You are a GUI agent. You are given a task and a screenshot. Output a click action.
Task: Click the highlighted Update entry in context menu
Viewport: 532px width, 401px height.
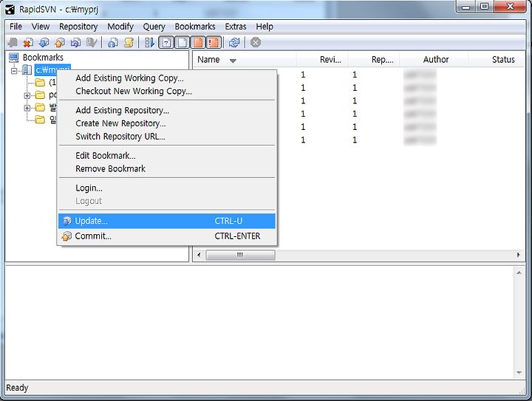[166, 221]
